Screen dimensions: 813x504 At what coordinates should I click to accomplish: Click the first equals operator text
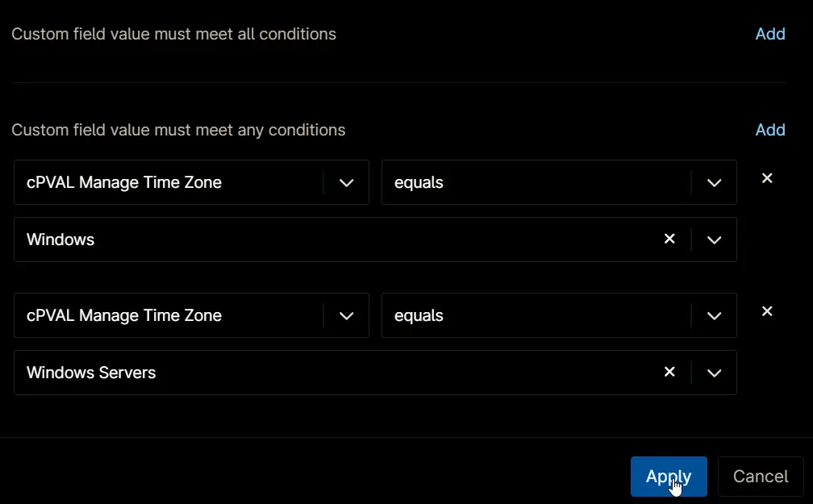point(419,182)
